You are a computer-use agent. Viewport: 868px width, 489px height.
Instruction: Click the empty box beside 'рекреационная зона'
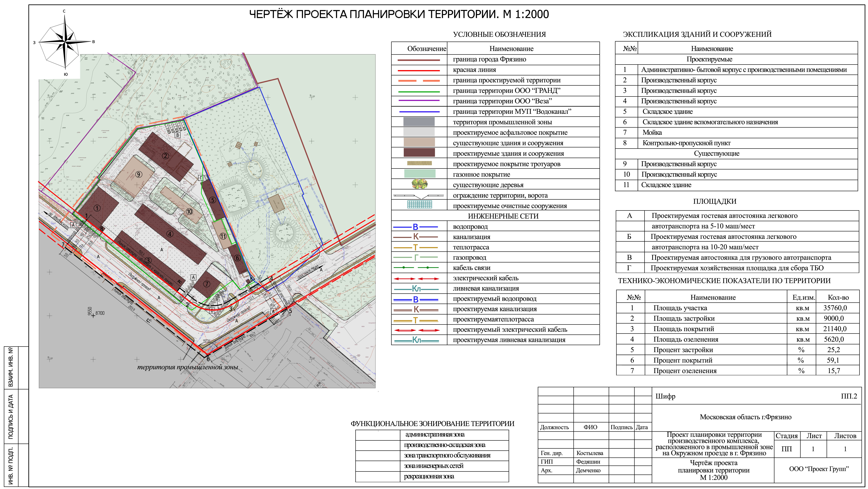(377, 477)
